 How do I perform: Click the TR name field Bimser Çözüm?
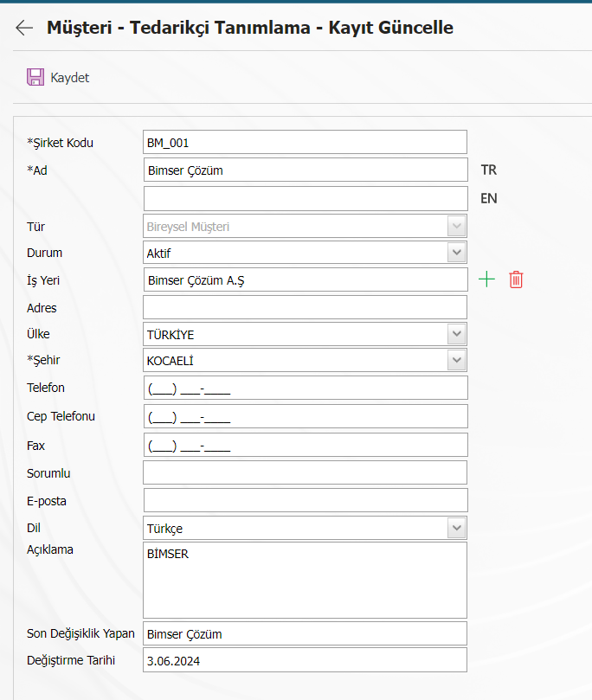306,170
